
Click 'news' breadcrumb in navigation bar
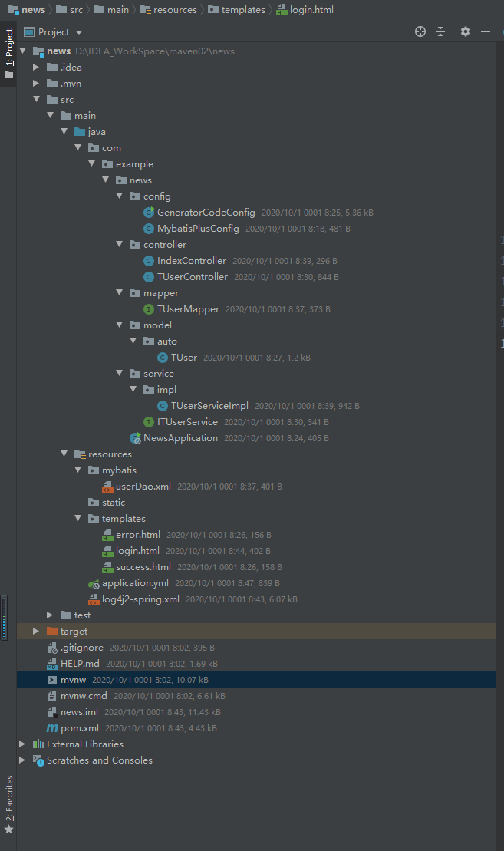(27, 10)
